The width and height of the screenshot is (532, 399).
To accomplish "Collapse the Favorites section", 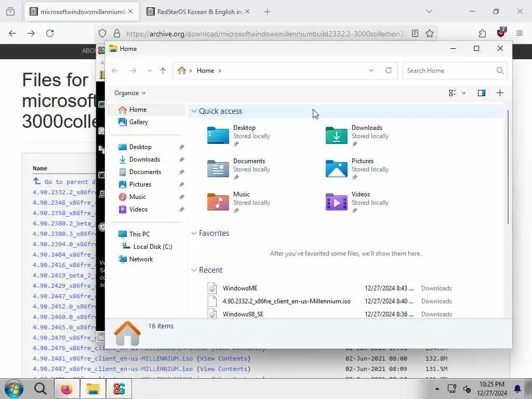I will 194,233.
